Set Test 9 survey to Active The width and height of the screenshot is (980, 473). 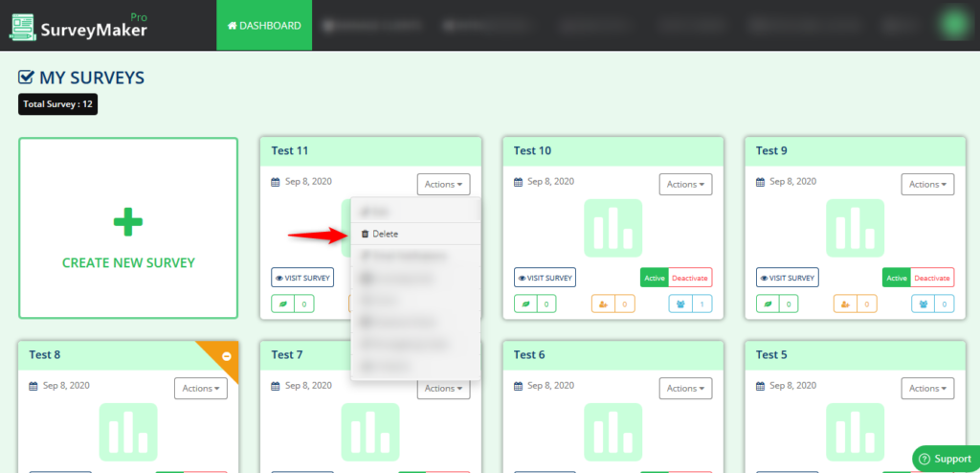pos(896,278)
